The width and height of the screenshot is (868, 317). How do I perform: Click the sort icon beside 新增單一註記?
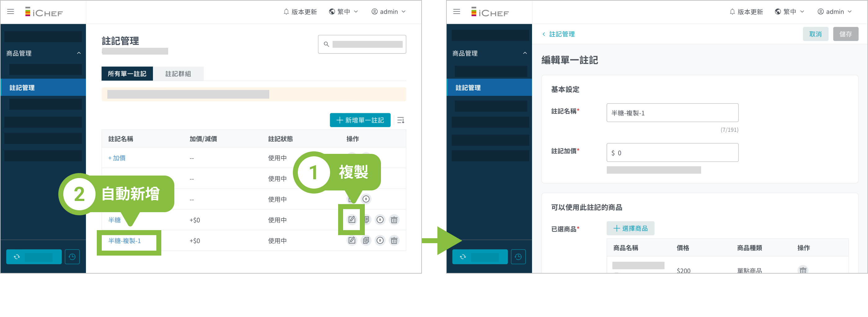400,120
